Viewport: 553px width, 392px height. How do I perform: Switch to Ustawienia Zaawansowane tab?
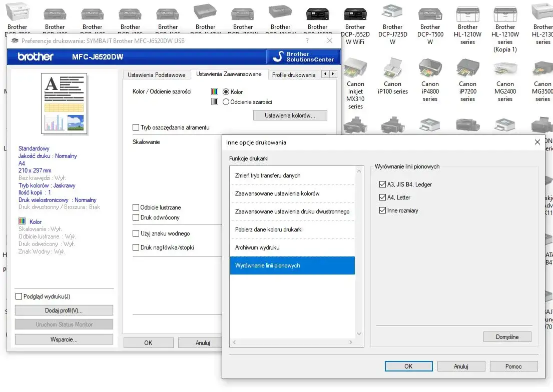229,74
